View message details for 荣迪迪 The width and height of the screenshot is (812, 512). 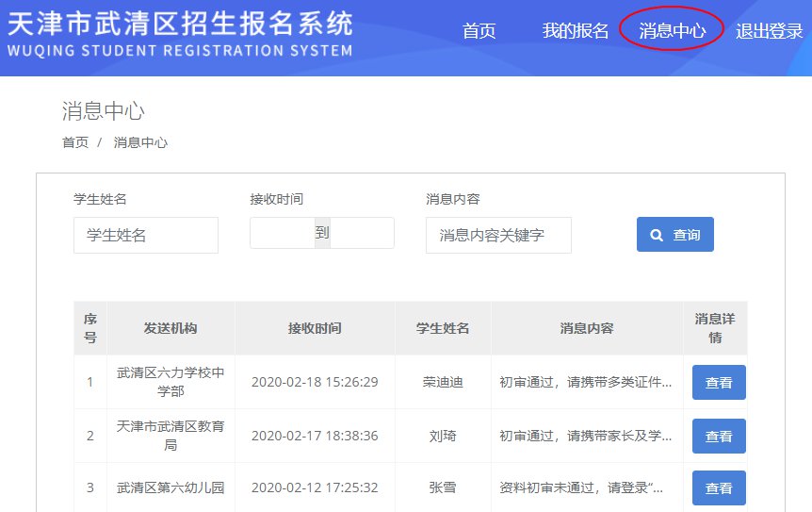click(719, 383)
